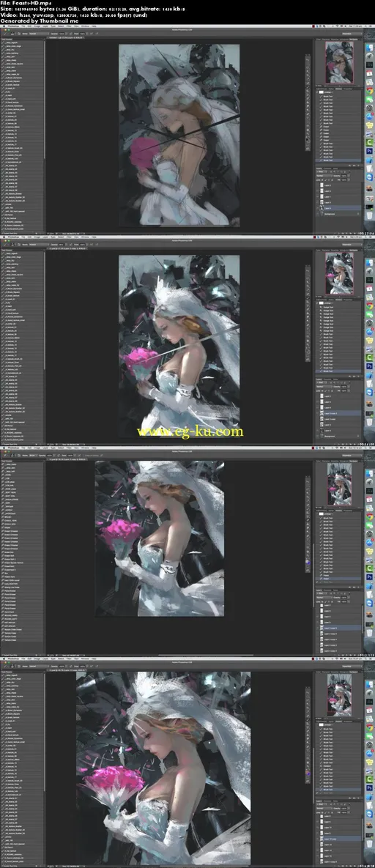Open layer Kind filter dropdown in first frame
Screen dimensions: 375x868
coord(320,171)
